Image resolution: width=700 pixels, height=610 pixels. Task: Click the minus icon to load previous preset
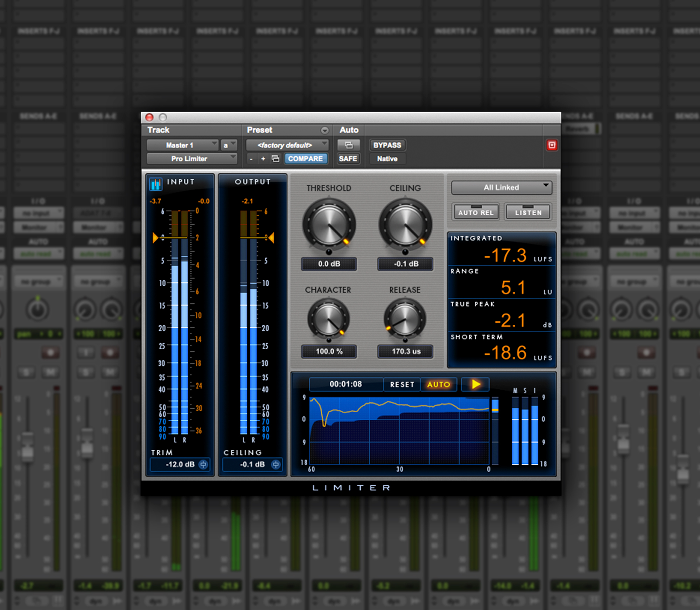tap(251, 159)
